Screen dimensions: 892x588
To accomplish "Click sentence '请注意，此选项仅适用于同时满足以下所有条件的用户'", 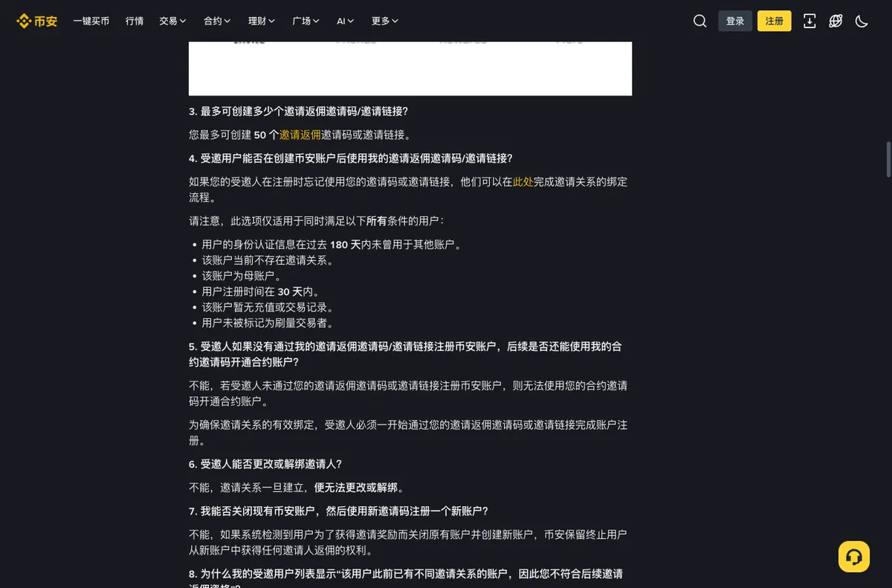I will click(317, 221).
